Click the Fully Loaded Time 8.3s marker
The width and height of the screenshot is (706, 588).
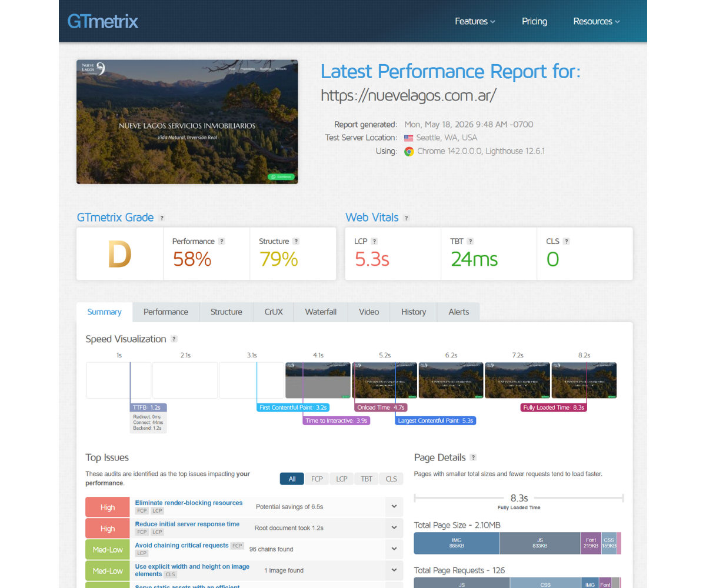554,407
